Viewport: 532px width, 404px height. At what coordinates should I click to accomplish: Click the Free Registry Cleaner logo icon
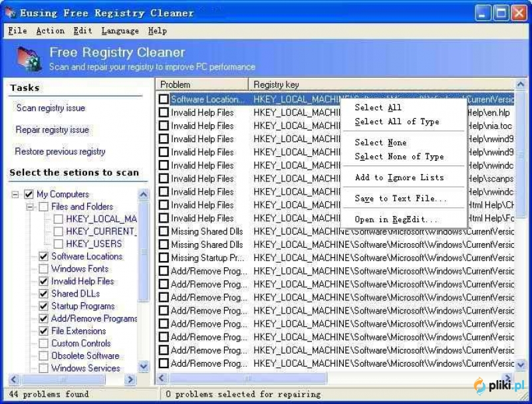point(29,58)
